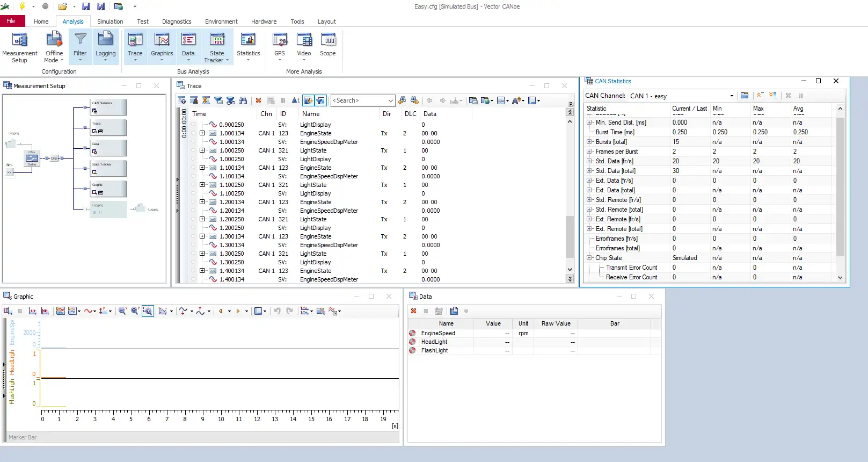Click the Name column header in Trace

point(311,114)
